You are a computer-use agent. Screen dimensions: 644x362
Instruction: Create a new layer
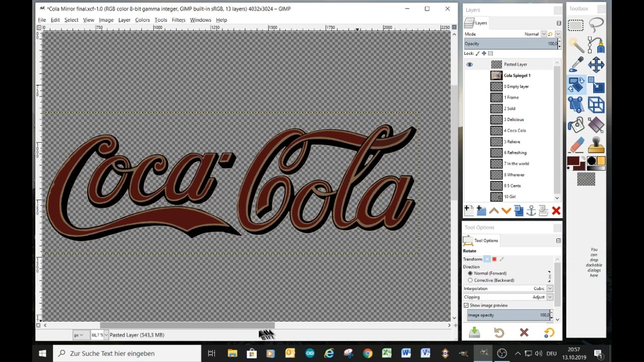coord(469,211)
